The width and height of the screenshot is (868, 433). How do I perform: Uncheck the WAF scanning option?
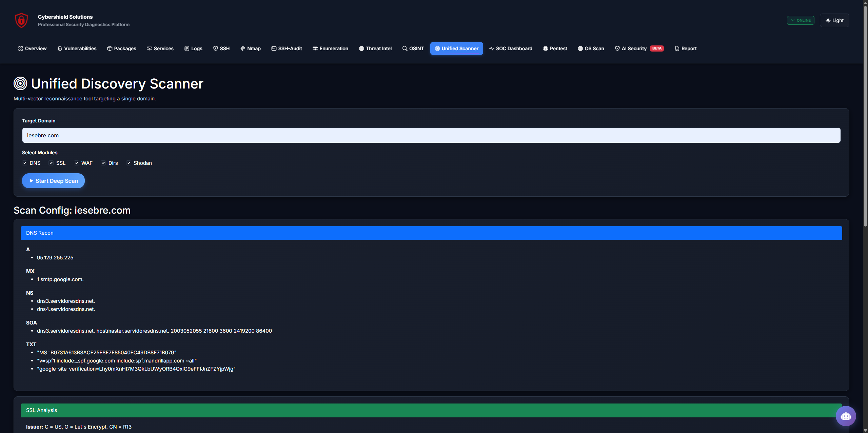point(77,163)
